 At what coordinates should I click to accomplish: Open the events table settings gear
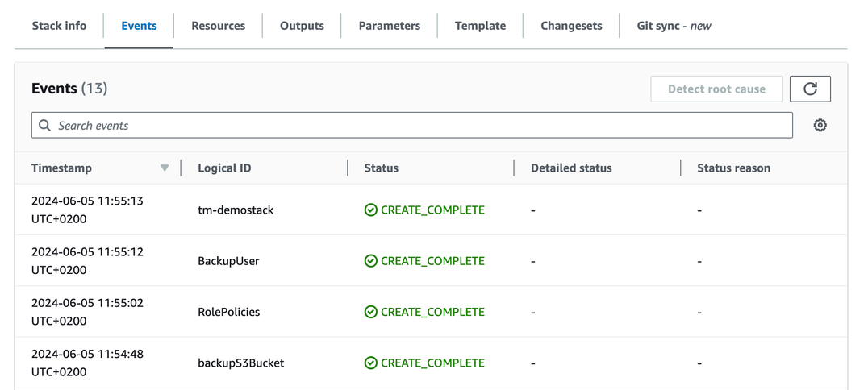click(820, 125)
